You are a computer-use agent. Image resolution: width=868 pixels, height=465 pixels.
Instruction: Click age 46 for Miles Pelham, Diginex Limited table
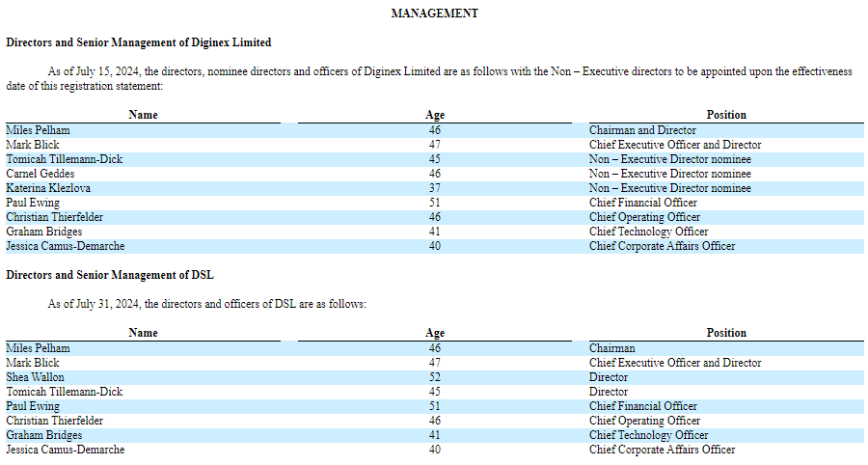[435, 130]
